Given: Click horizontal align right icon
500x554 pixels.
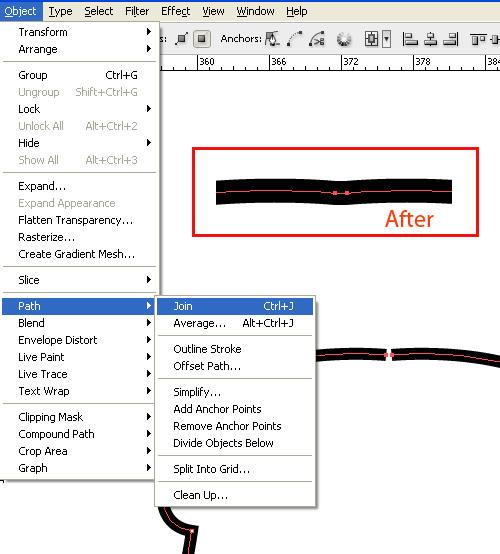Looking at the screenshot, I should (x=451, y=39).
